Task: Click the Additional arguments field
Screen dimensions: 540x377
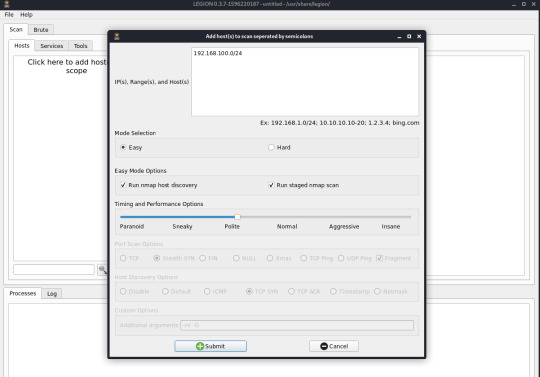Action: pyautogui.click(x=297, y=325)
